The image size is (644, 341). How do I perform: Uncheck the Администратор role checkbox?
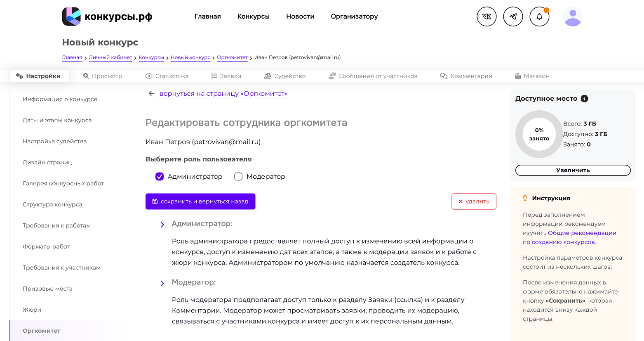(x=160, y=177)
